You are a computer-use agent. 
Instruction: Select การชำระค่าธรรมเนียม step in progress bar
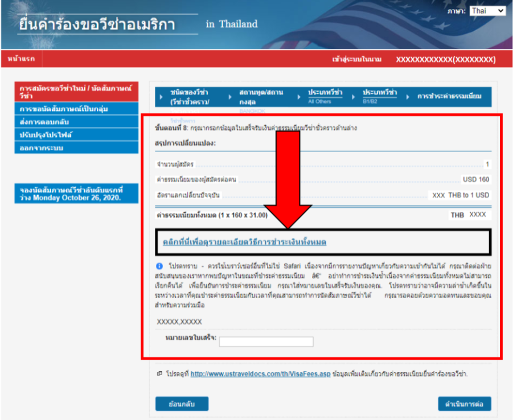449,96
